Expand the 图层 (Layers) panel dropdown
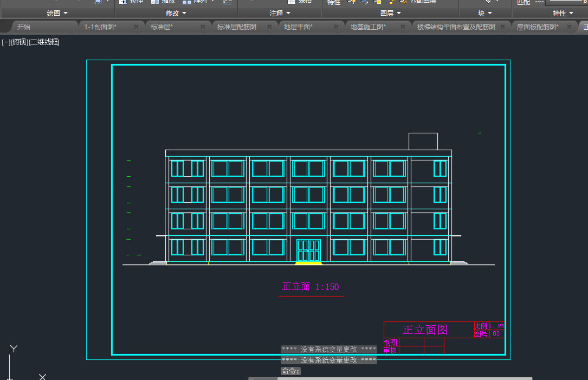Viewport: 588px width, 380px height. tap(390, 13)
